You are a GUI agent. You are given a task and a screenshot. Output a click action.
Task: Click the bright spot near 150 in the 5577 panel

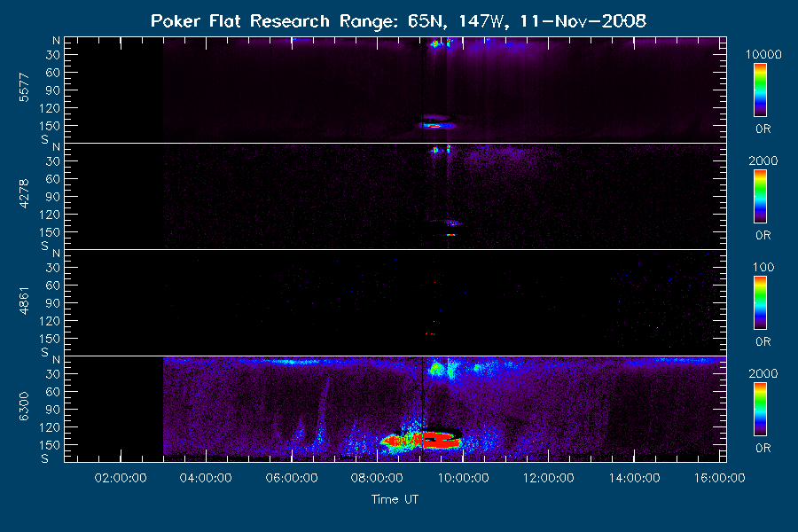click(x=434, y=125)
